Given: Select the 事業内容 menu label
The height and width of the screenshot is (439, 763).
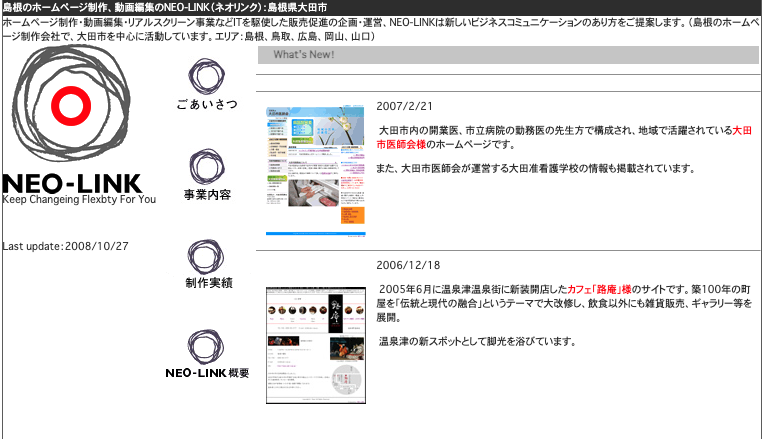Looking at the screenshot, I should [207, 195].
